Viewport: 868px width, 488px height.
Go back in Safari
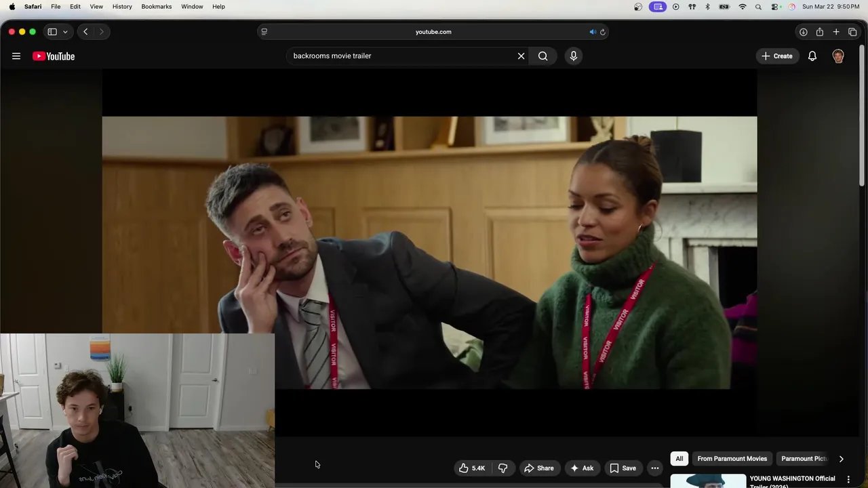click(85, 32)
